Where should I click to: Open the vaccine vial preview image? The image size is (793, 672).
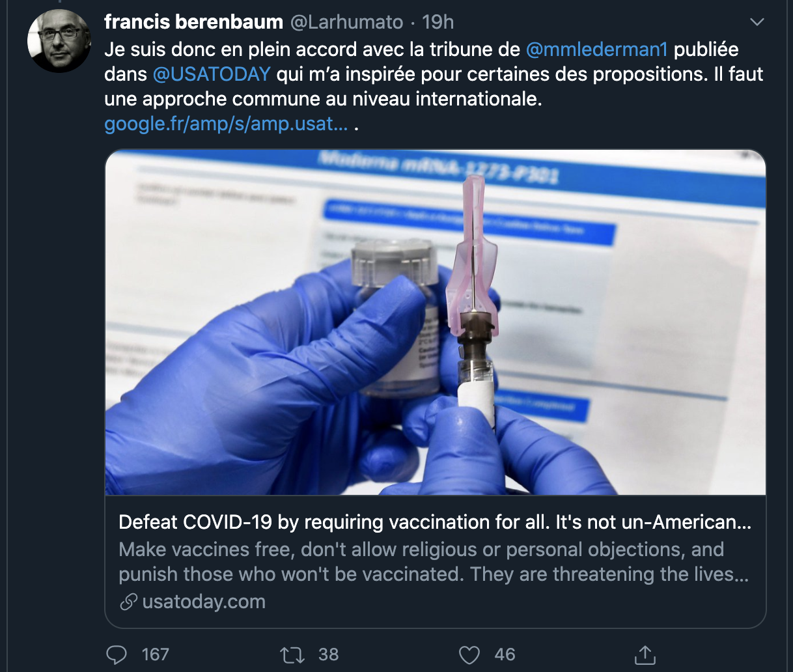coord(435,322)
